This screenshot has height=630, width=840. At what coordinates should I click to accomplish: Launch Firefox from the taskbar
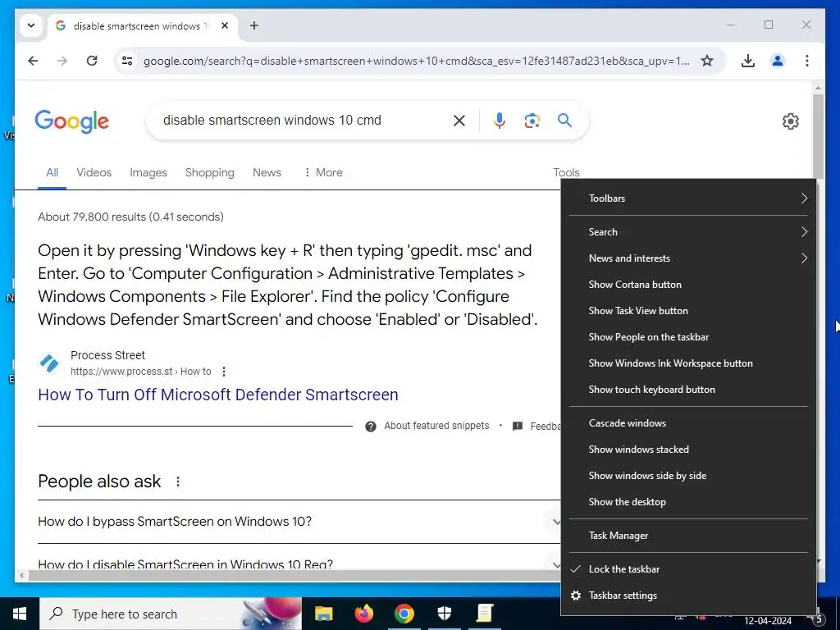(x=364, y=614)
